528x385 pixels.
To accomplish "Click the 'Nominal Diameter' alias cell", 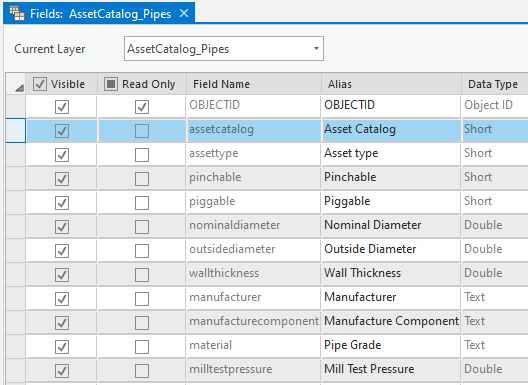I will pos(391,226).
